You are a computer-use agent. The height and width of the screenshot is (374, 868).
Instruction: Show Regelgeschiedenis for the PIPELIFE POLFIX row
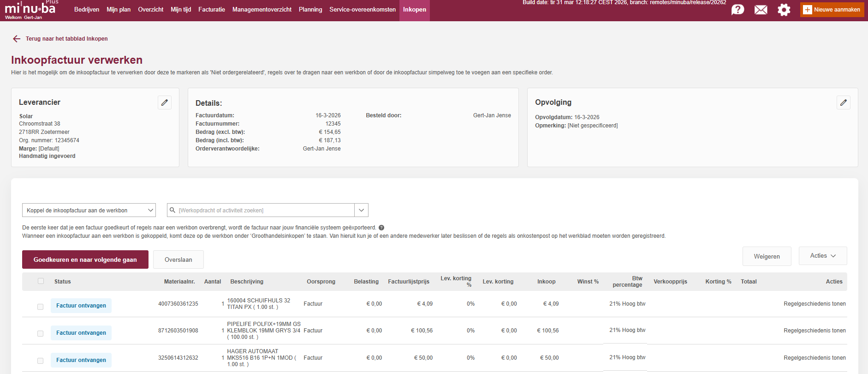pos(814,331)
